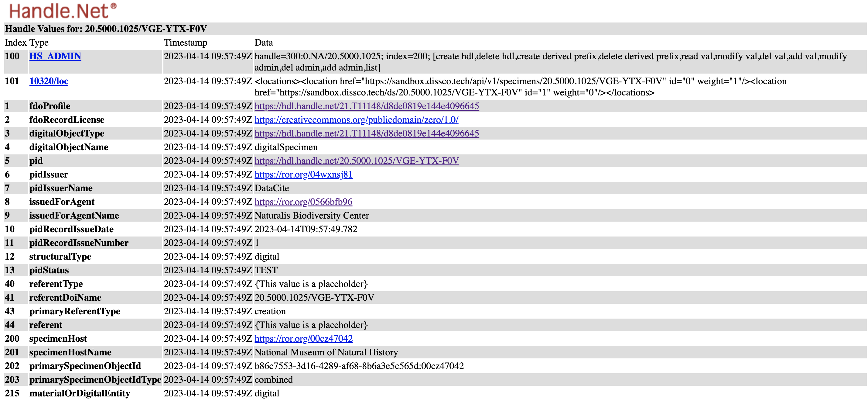868x411 pixels.
Task: Click the Data column header
Action: (x=264, y=43)
